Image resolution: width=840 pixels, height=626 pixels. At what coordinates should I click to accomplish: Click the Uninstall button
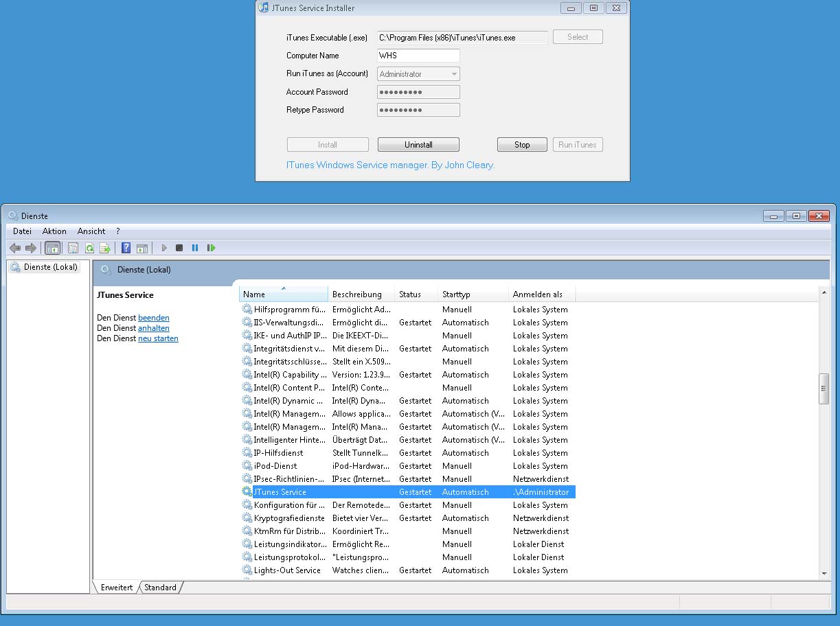point(418,145)
